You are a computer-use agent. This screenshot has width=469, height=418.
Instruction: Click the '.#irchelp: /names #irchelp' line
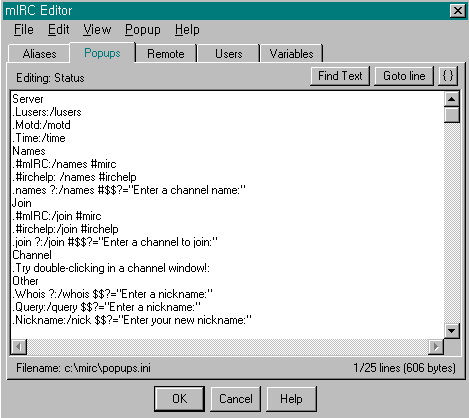[74, 177]
